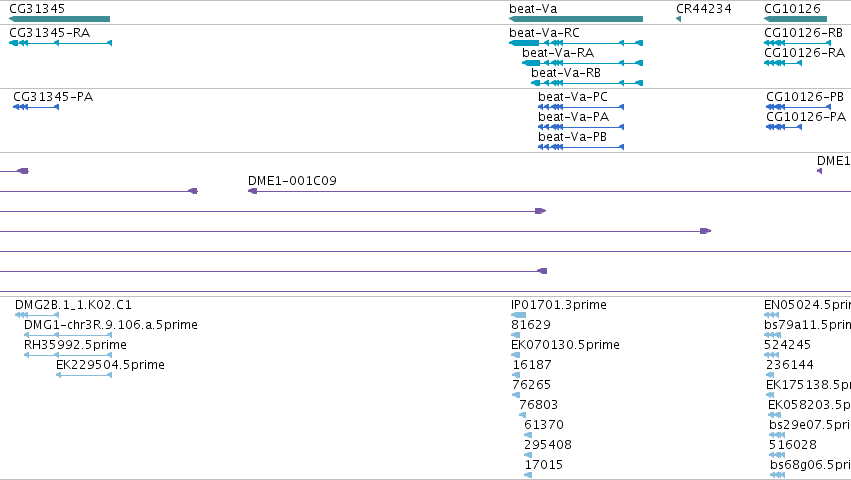Viewport: 851px width, 480px height.
Task: Select the beat-Va-PB protein glyph
Action: tap(581, 147)
